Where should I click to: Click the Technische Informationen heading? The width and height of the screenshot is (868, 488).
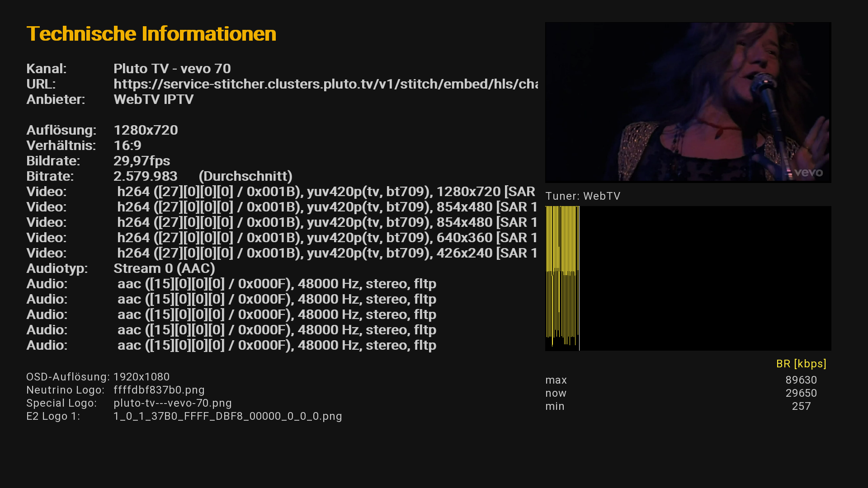[151, 34]
